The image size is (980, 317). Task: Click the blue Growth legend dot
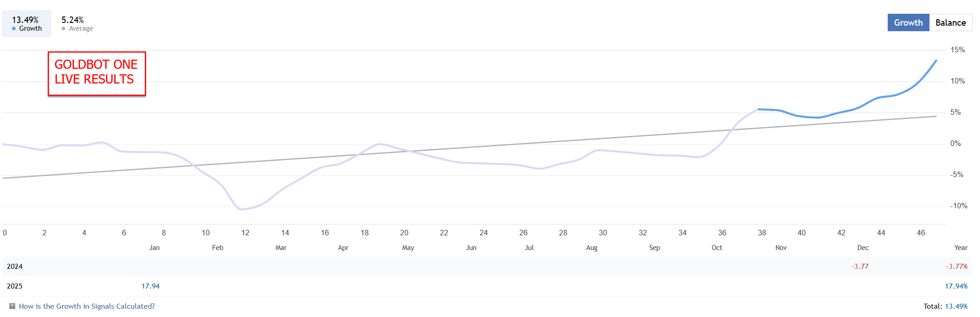coord(14,28)
